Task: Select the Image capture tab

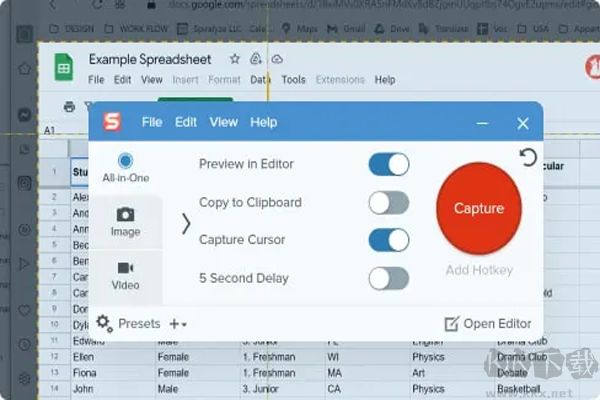Action: [125, 222]
